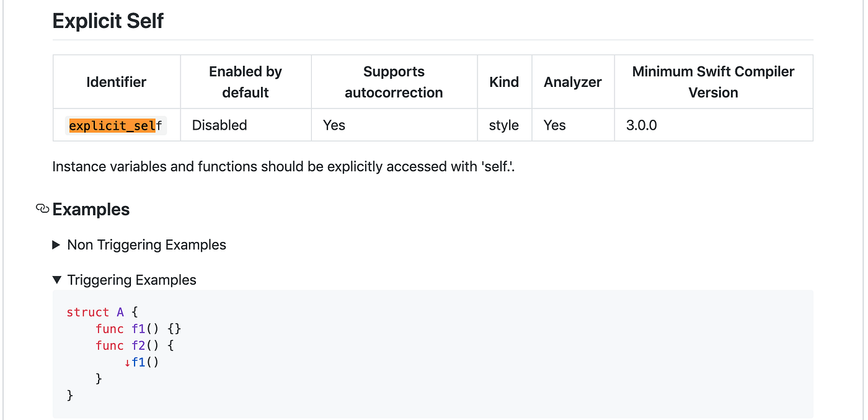The image size is (868, 420).
Task: Click the Explicit Self heading
Action: [108, 21]
